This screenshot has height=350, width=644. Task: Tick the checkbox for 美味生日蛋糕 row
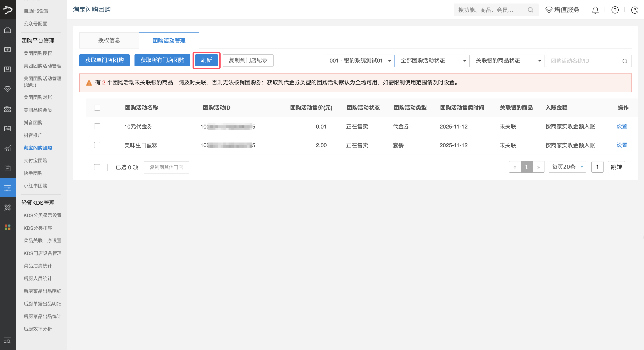[97, 145]
